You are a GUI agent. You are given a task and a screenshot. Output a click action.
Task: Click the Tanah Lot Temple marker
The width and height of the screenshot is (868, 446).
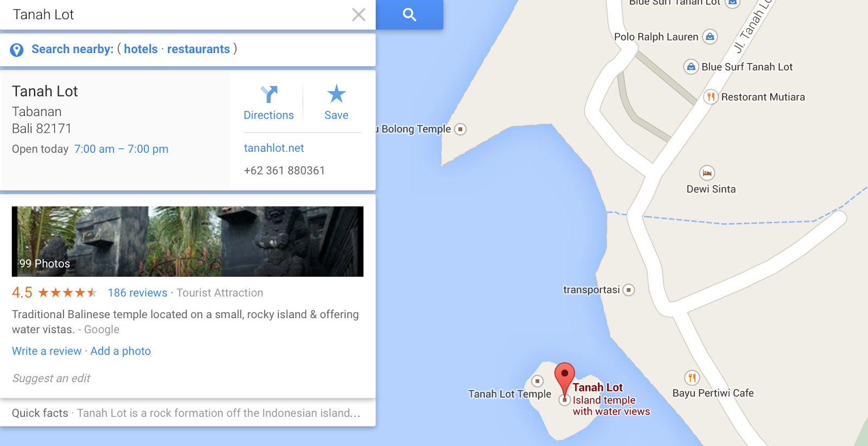point(537,381)
